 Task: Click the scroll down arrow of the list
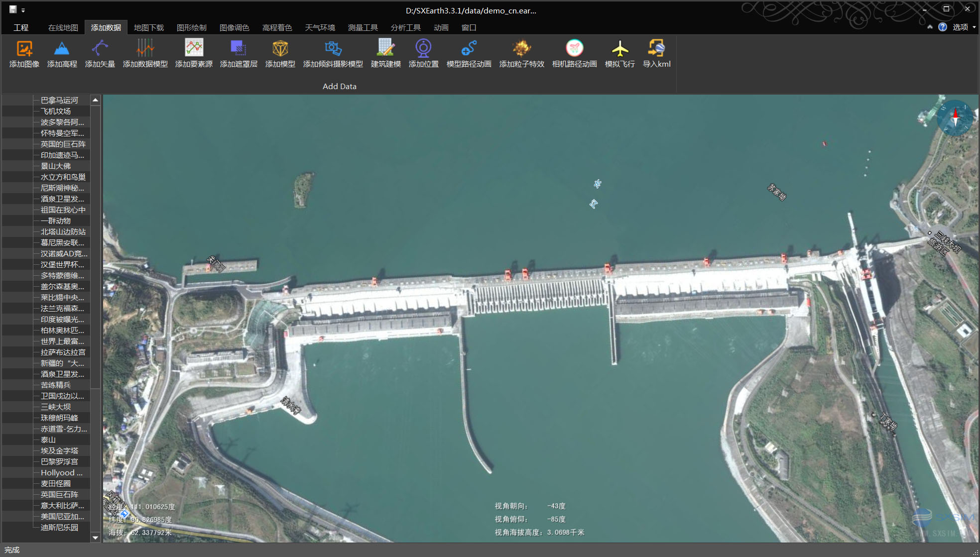point(95,538)
